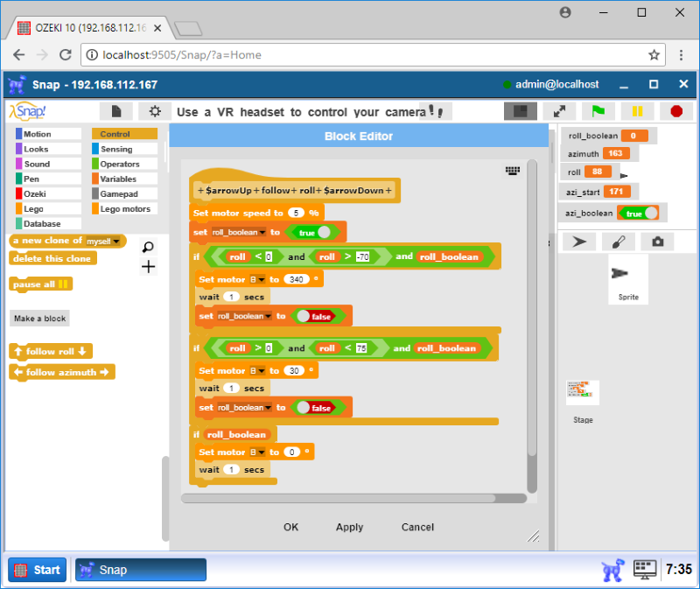Click OK in the Block Editor

click(x=290, y=527)
